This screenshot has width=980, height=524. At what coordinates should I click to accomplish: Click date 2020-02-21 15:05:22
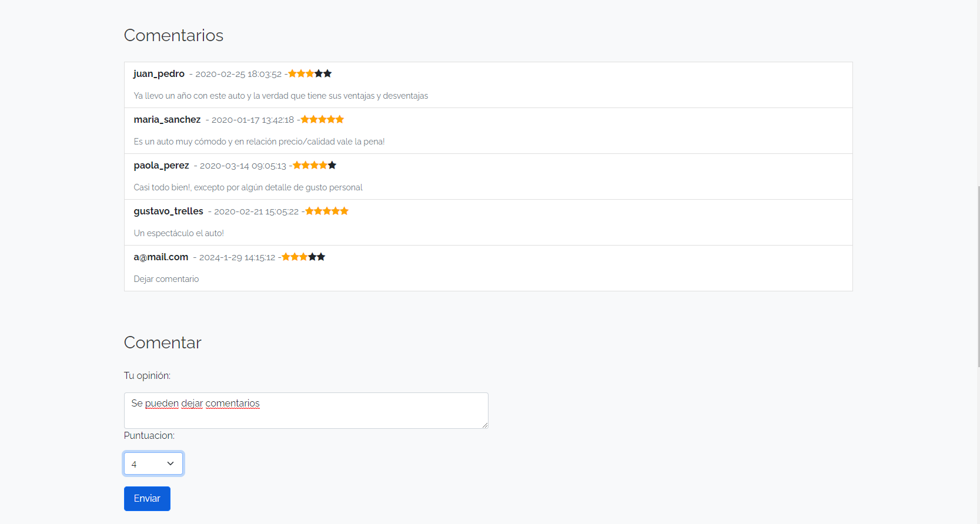tap(256, 211)
